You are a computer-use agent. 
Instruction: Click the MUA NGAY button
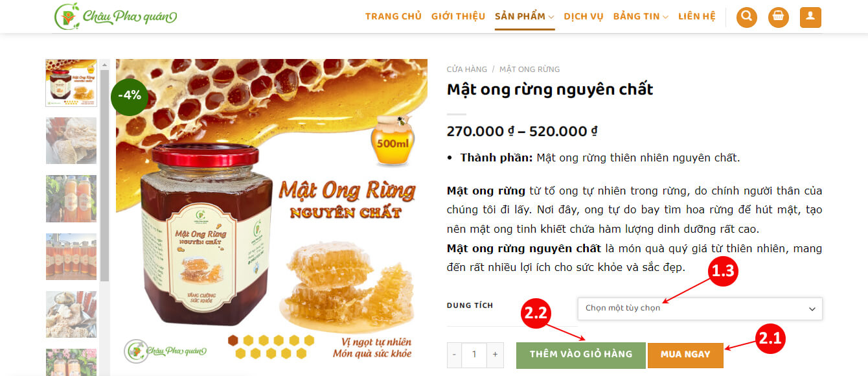(685, 355)
